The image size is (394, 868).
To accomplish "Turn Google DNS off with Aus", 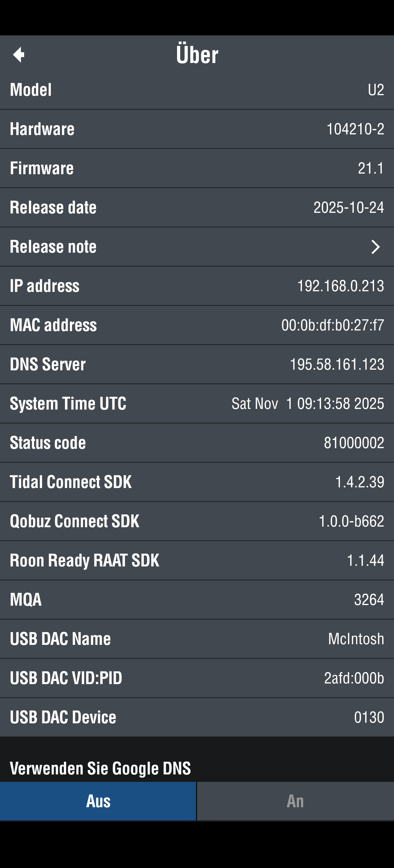I will [98, 801].
